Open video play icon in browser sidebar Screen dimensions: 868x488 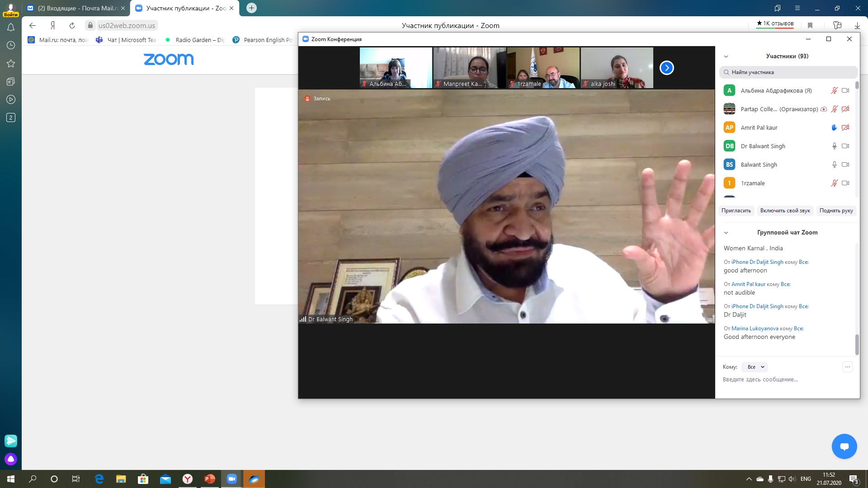(11, 99)
